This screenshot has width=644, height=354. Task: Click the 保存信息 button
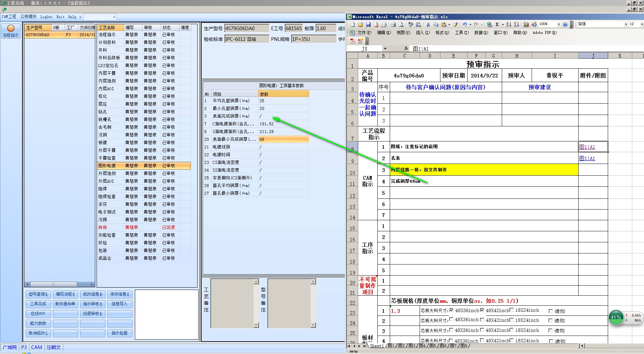click(120, 294)
